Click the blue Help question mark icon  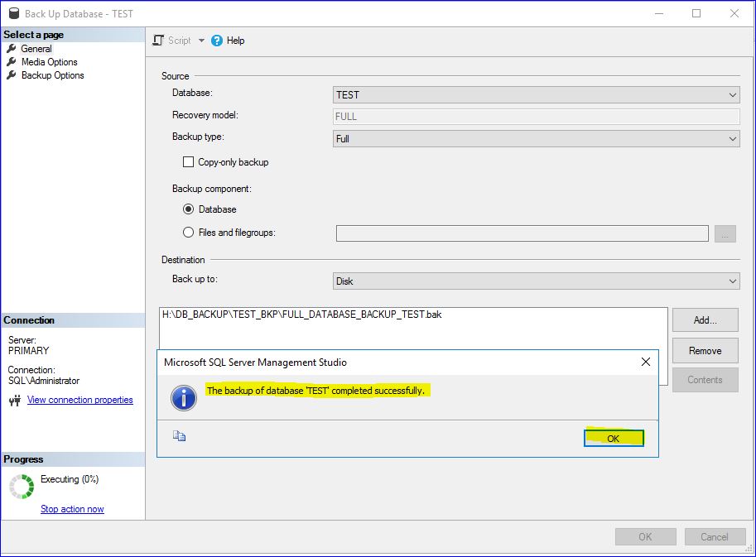pos(217,41)
